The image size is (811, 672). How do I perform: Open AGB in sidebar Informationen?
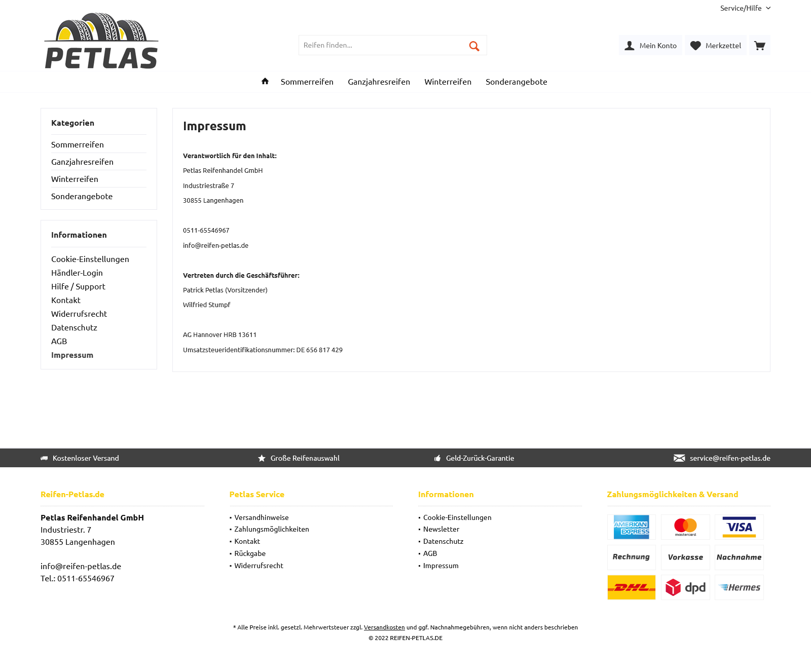(x=59, y=341)
